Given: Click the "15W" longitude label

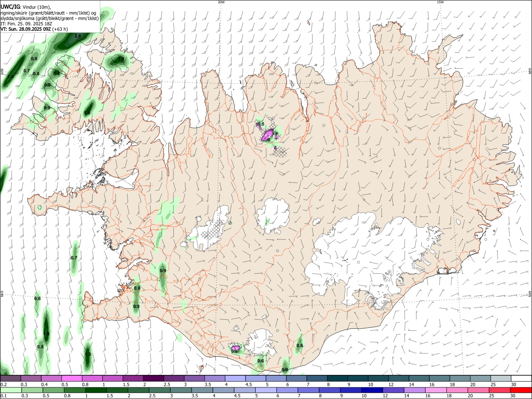Looking at the screenshot, I should coord(440,2).
